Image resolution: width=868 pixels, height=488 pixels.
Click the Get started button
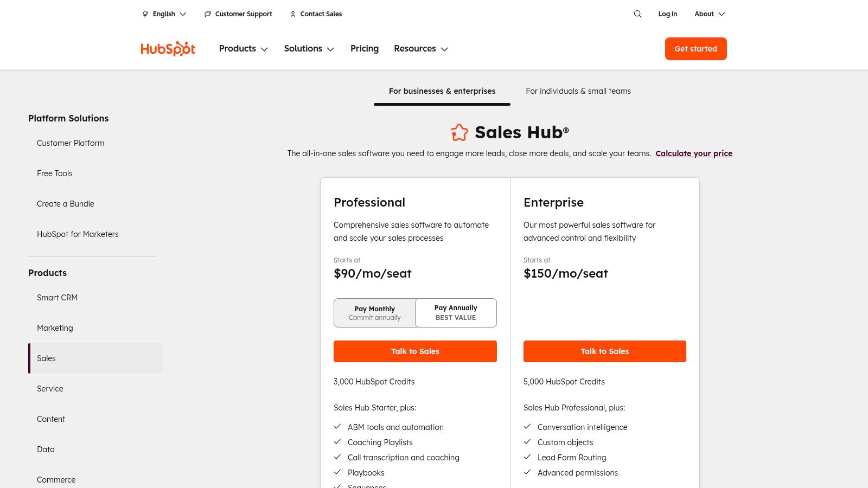pos(695,49)
